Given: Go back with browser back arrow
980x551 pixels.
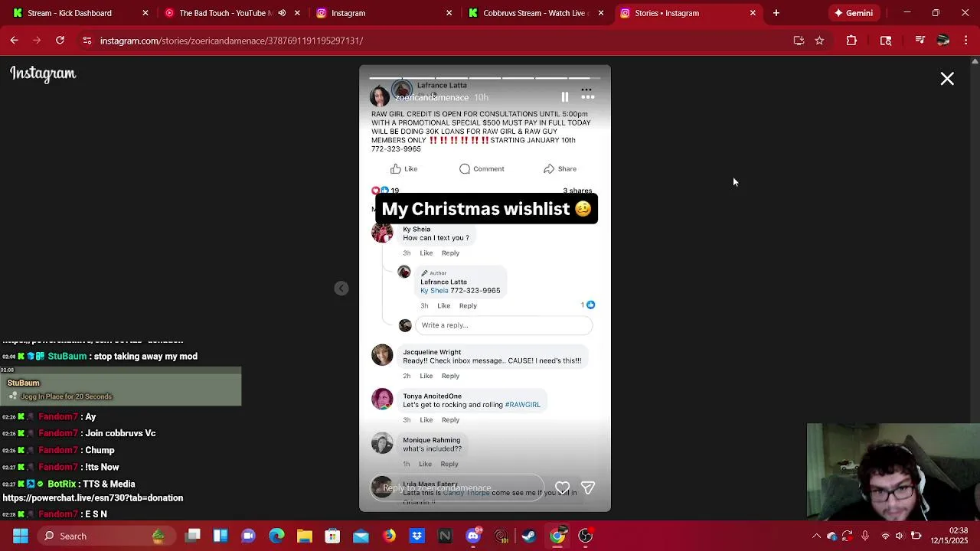Looking at the screenshot, I should click(x=15, y=41).
